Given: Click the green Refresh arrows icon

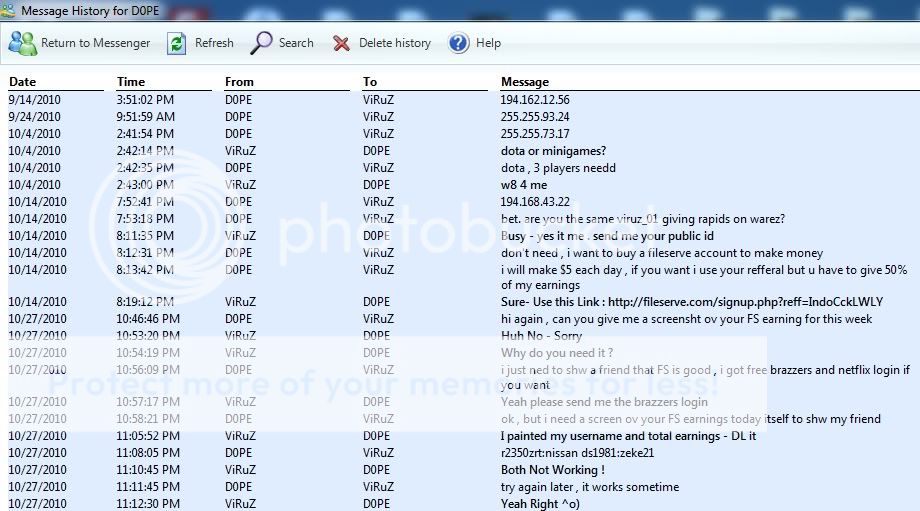Looking at the screenshot, I should [x=177, y=43].
